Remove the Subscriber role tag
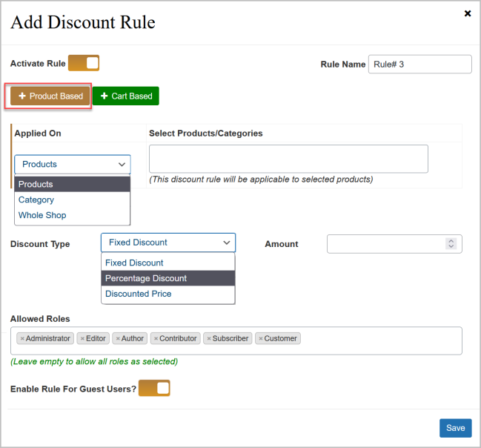Image resolution: width=481 pixels, height=448 pixels. point(208,339)
